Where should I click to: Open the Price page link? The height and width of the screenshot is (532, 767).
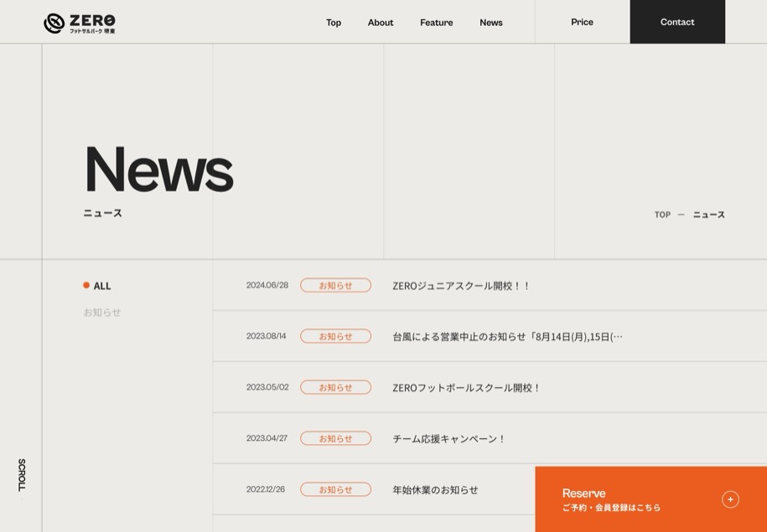tap(582, 22)
